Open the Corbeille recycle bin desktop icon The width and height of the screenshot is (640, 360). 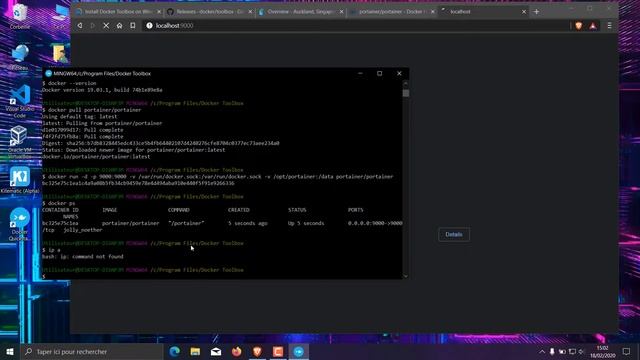point(19,16)
